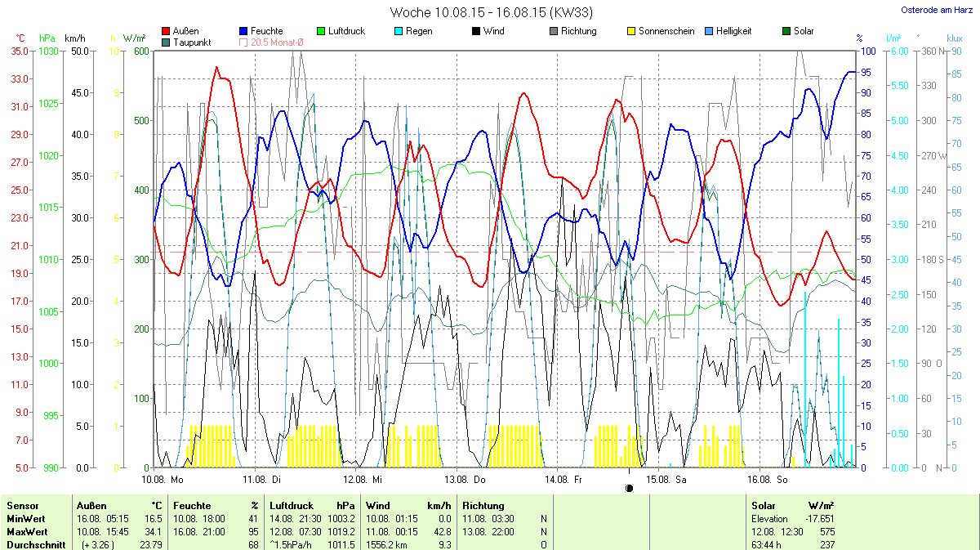980x550 pixels.
Task: Click the Taupunkt legend square
Action: tap(167, 42)
